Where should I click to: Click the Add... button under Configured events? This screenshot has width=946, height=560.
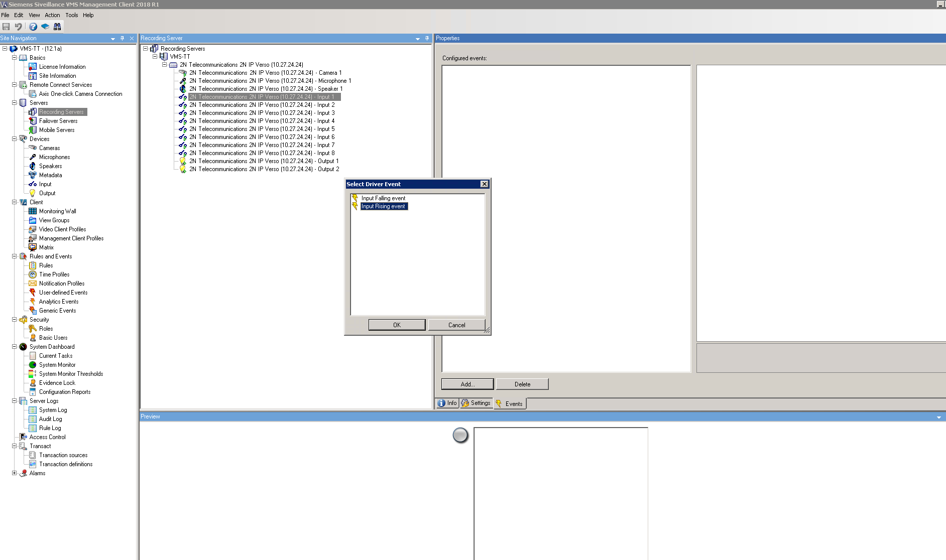467,384
